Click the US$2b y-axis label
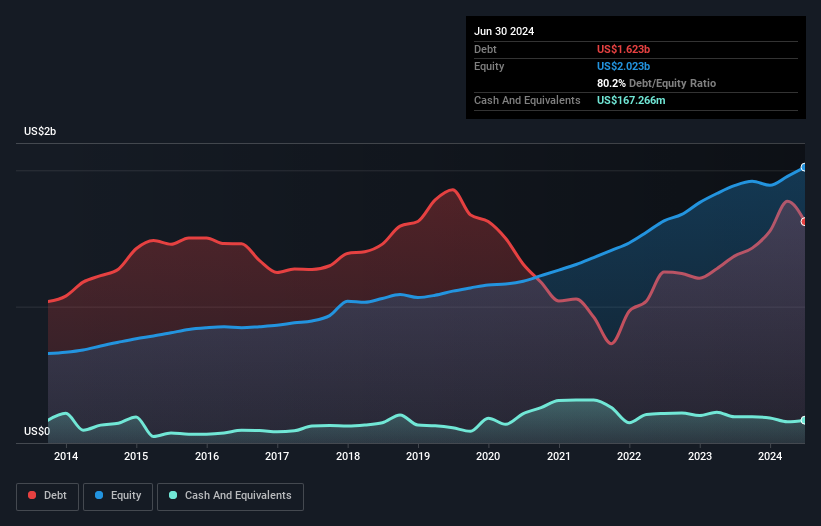The height and width of the screenshot is (526, 821). [41, 132]
